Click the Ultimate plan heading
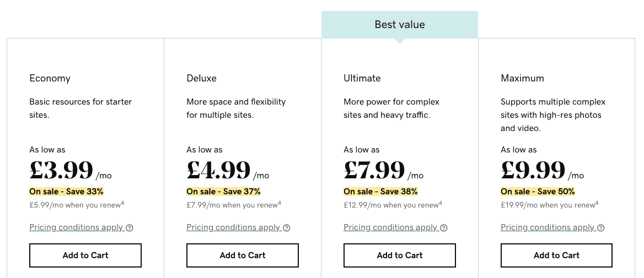The width and height of the screenshot is (644, 278). pyautogui.click(x=362, y=78)
